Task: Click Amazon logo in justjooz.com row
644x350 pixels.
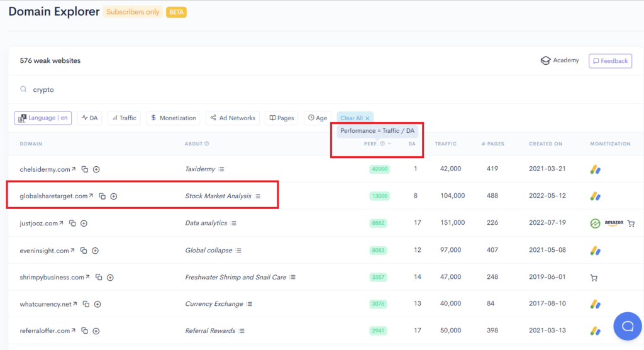Action: [614, 223]
